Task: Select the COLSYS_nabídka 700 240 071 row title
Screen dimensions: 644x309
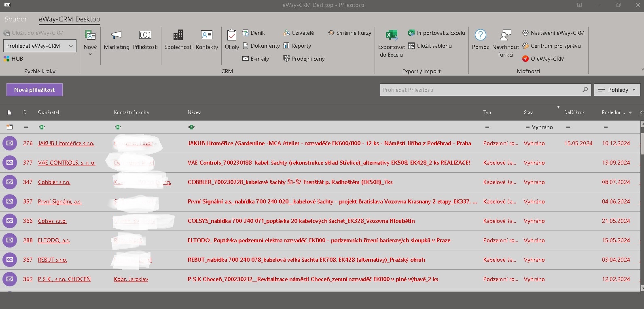Action: [301, 221]
